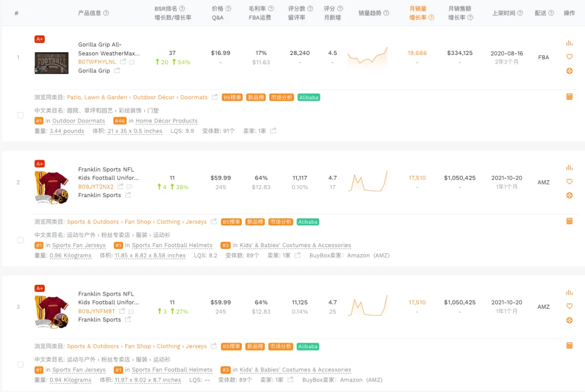Click the Alibaba button for third product
Screen dimensions: 585x392
(308, 346)
